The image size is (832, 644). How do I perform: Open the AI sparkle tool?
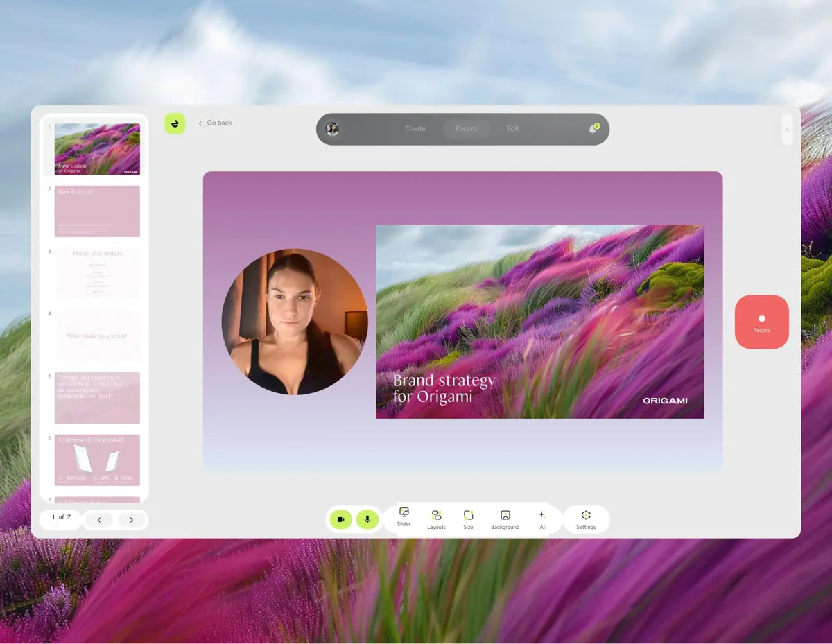[x=541, y=519]
